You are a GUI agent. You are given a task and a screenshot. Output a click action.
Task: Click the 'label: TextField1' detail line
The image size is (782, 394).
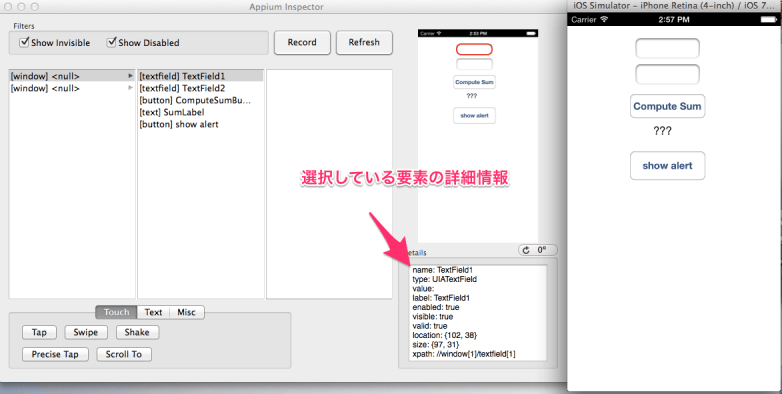click(x=441, y=298)
